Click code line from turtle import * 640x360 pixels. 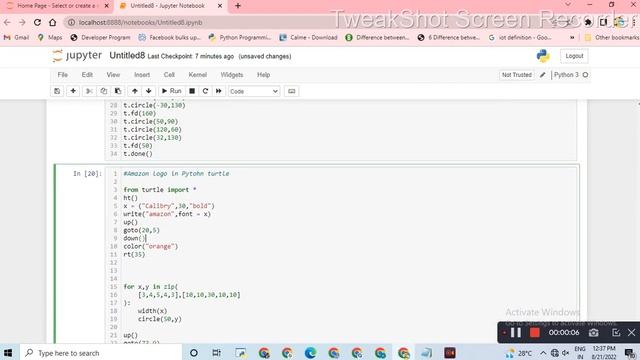tap(160, 190)
